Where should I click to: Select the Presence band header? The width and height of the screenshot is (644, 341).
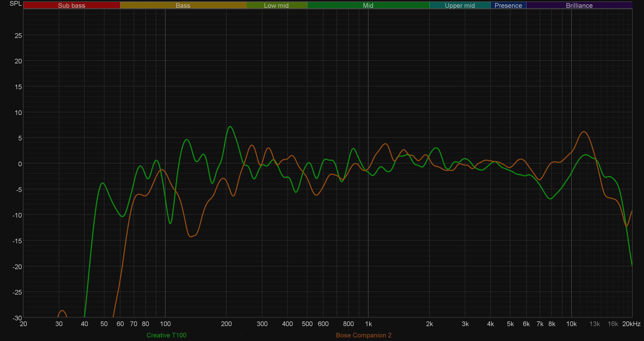pos(508,5)
